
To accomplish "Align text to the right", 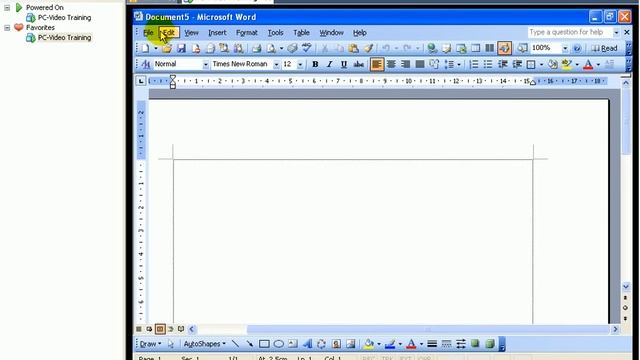I will [405, 64].
